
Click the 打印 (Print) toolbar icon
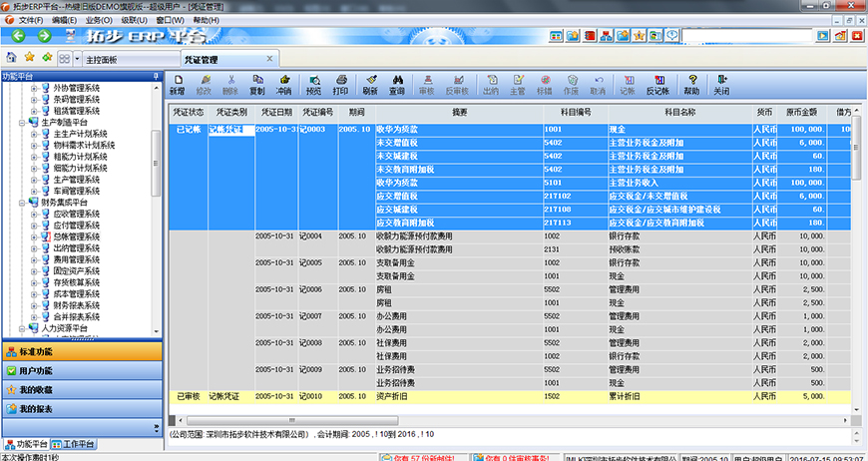(x=340, y=84)
